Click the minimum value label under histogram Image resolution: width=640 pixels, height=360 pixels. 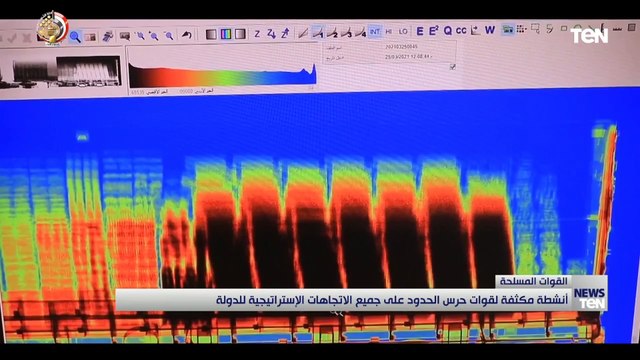click(196, 91)
